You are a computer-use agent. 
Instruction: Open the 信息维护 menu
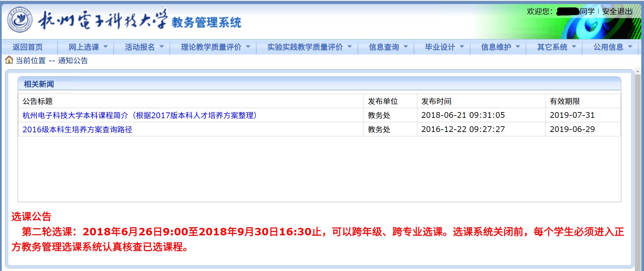[496, 47]
